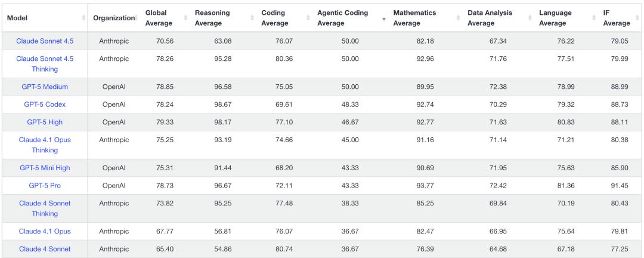Click the Data Analysis Average sort arrows

pyautogui.click(x=530, y=19)
